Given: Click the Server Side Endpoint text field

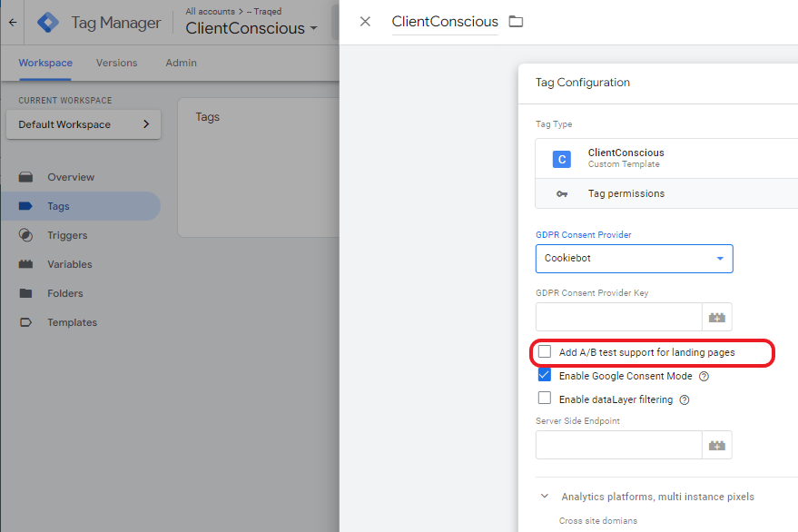Looking at the screenshot, I should click(x=618, y=445).
